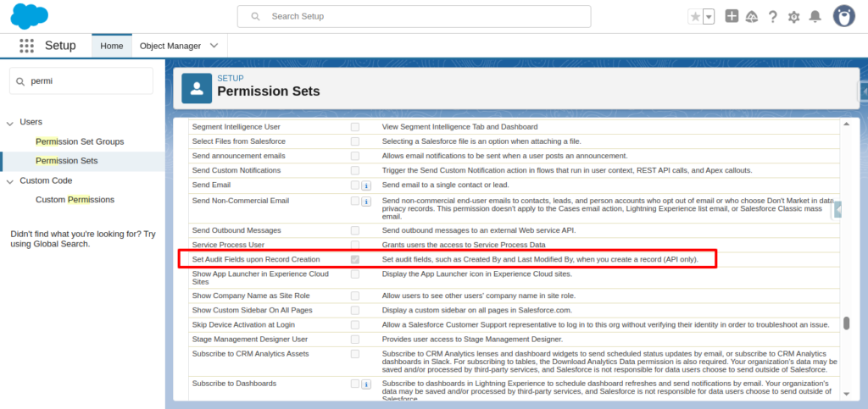Click the permissions list scrollbar thumb
This screenshot has width=868, height=409.
[x=847, y=323]
